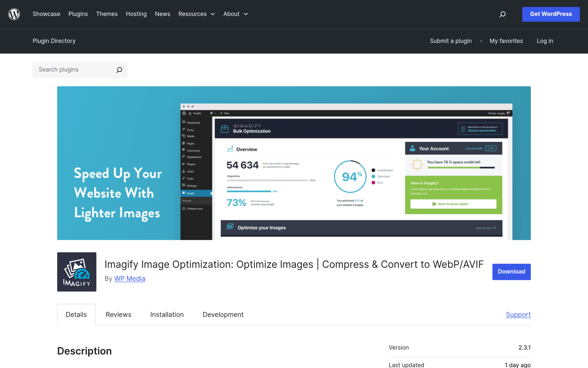The width and height of the screenshot is (588, 368).
Task: Go to Plugins in the top navigation
Action: (x=78, y=14)
